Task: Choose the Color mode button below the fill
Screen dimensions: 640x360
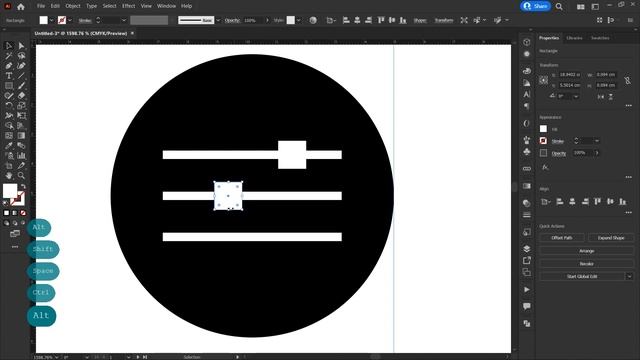Action: pos(6,213)
